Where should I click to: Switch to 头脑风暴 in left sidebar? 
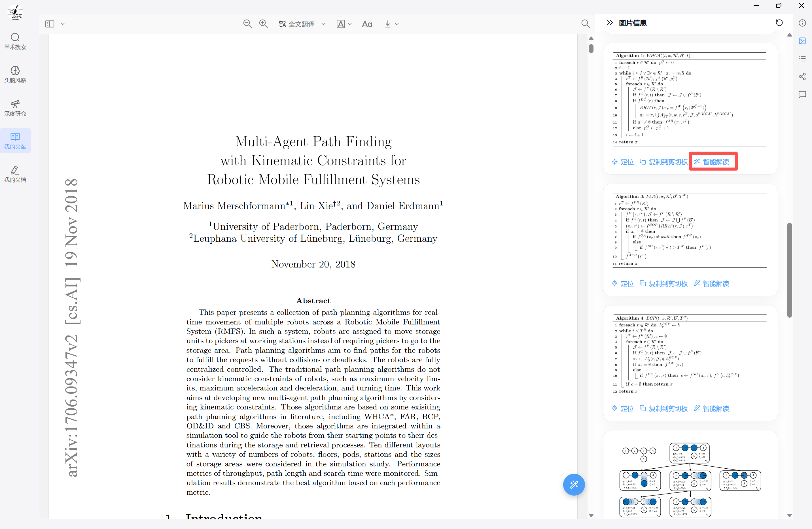tap(15, 74)
